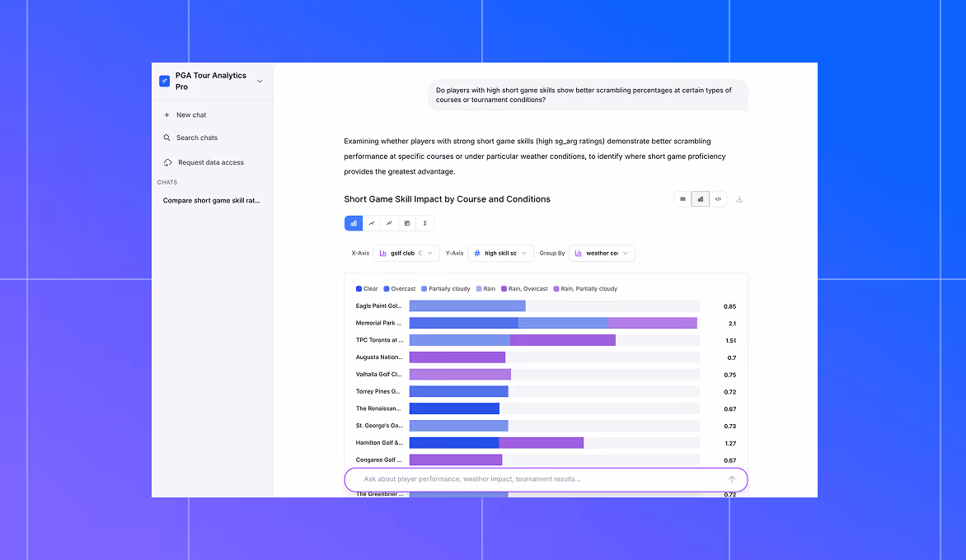Select the bar chart type icon
The height and width of the screenshot is (560, 966).
tap(354, 223)
